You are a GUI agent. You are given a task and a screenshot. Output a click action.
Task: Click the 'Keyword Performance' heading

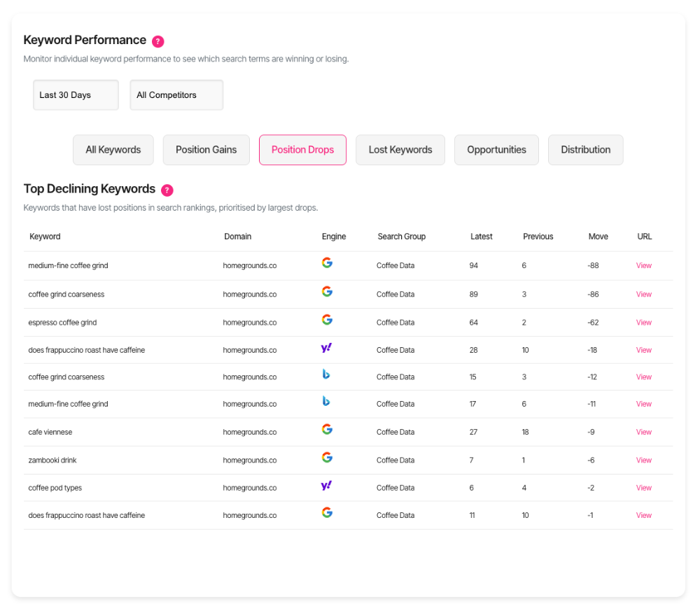click(x=85, y=40)
